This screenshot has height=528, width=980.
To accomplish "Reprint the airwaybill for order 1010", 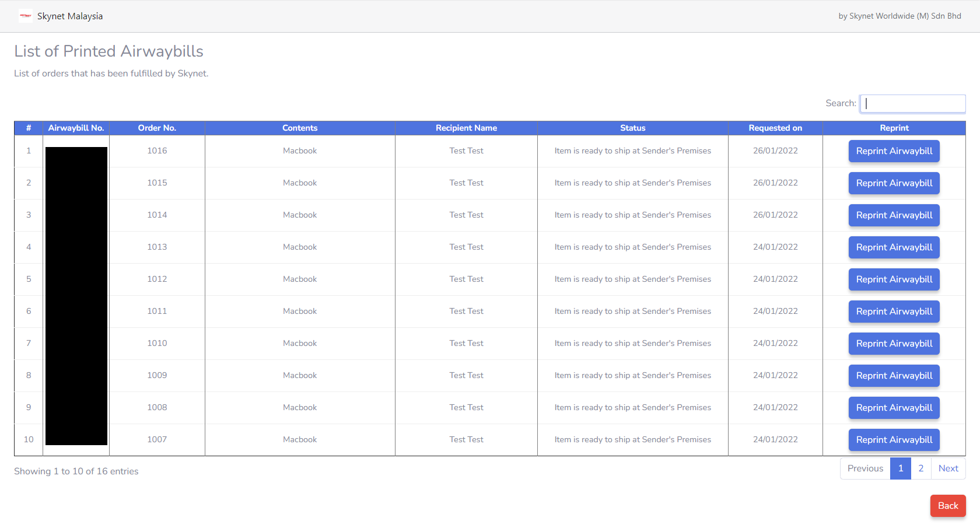I will (894, 343).
